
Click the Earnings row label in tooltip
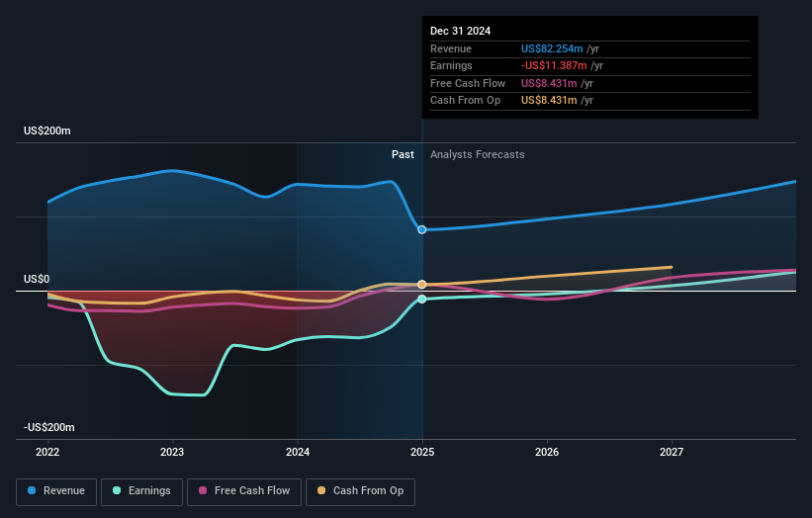(x=451, y=65)
